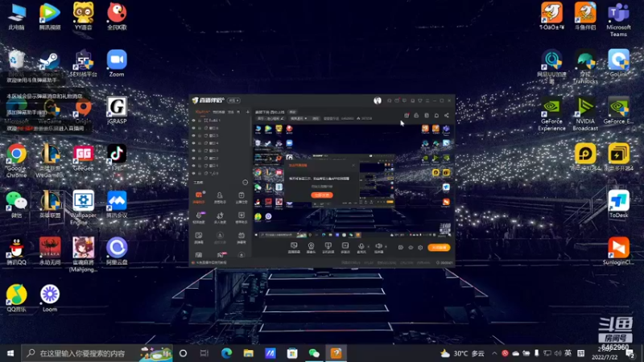Click the gift-box icon with red dot
The height and width of the screenshot is (362, 644).
click(407, 115)
